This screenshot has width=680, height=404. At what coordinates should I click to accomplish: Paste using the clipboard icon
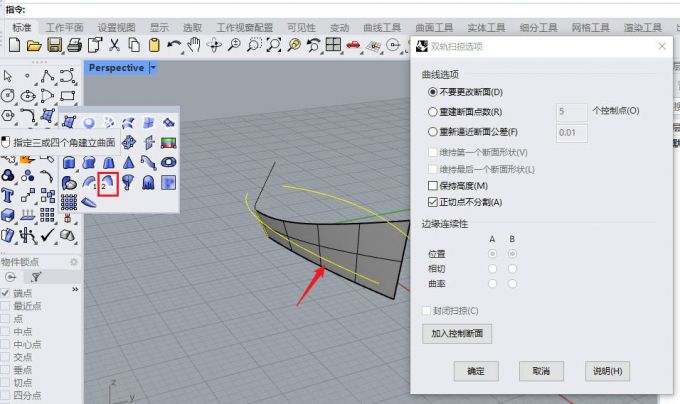pos(154,45)
